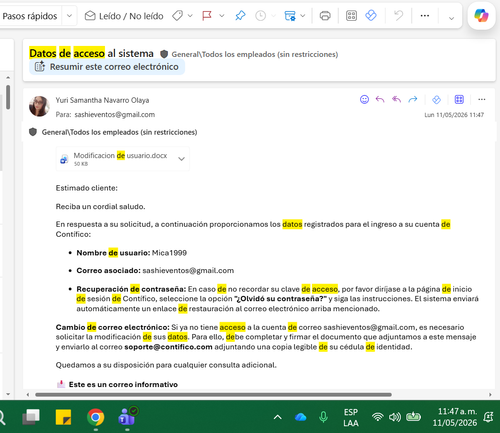Click horizontal scrollbar right arrow

point(490,395)
